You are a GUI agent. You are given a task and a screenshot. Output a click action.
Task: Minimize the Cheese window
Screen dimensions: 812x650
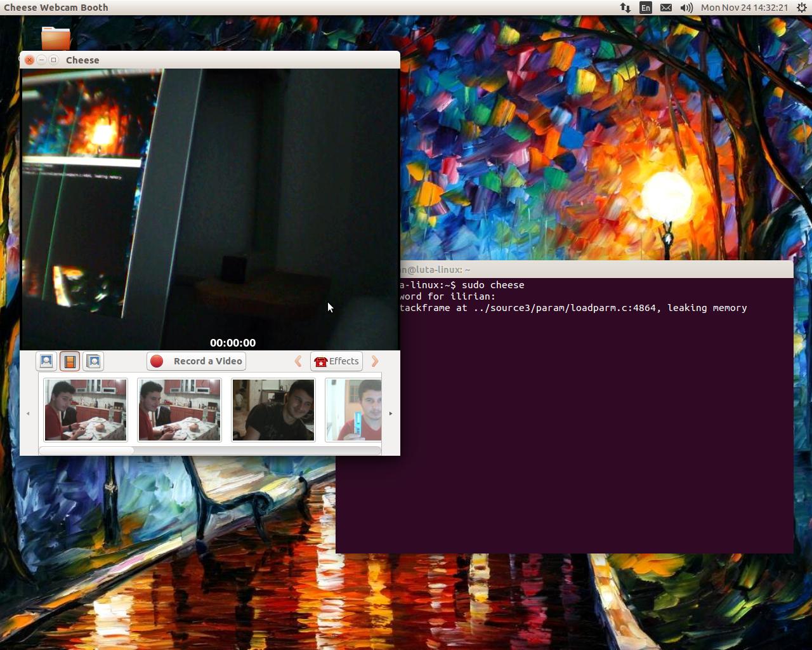41,60
